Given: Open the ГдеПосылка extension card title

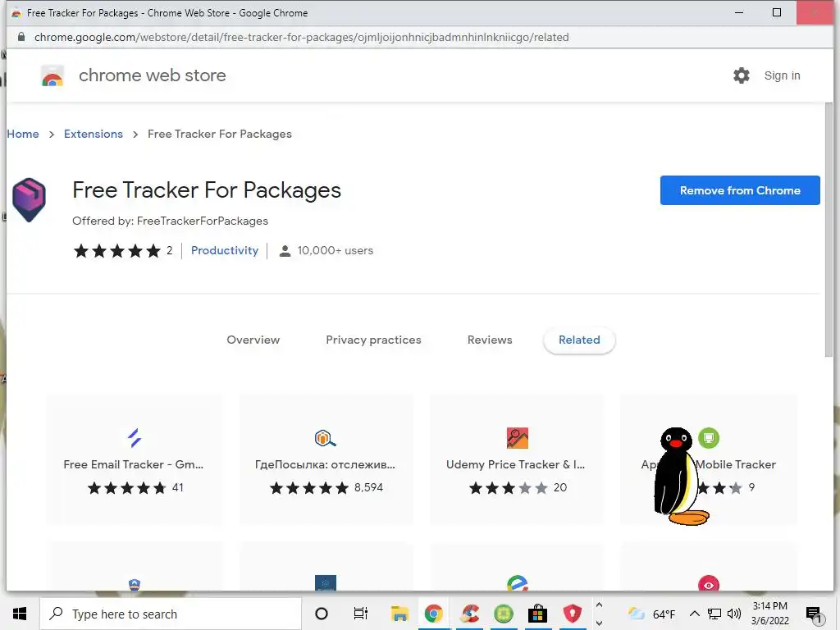Looking at the screenshot, I should click(325, 464).
